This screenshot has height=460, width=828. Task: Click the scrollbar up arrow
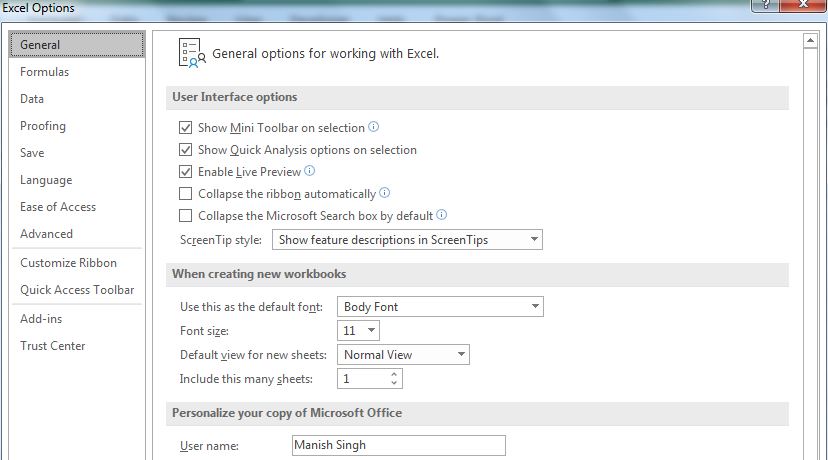pyautogui.click(x=810, y=41)
